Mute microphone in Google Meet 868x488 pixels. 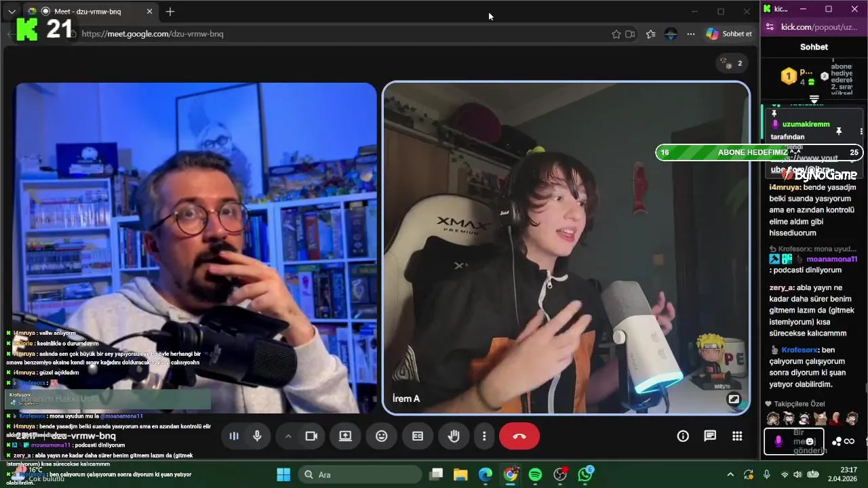(258, 436)
